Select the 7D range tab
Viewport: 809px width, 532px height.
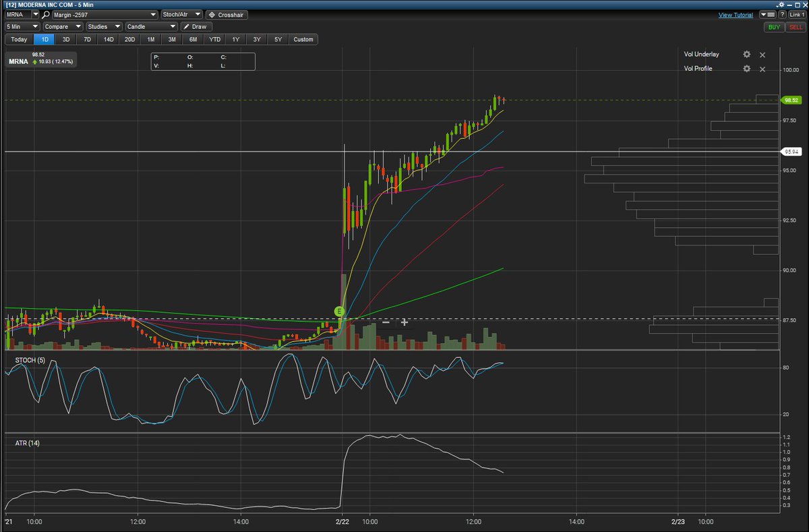coord(87,39)
